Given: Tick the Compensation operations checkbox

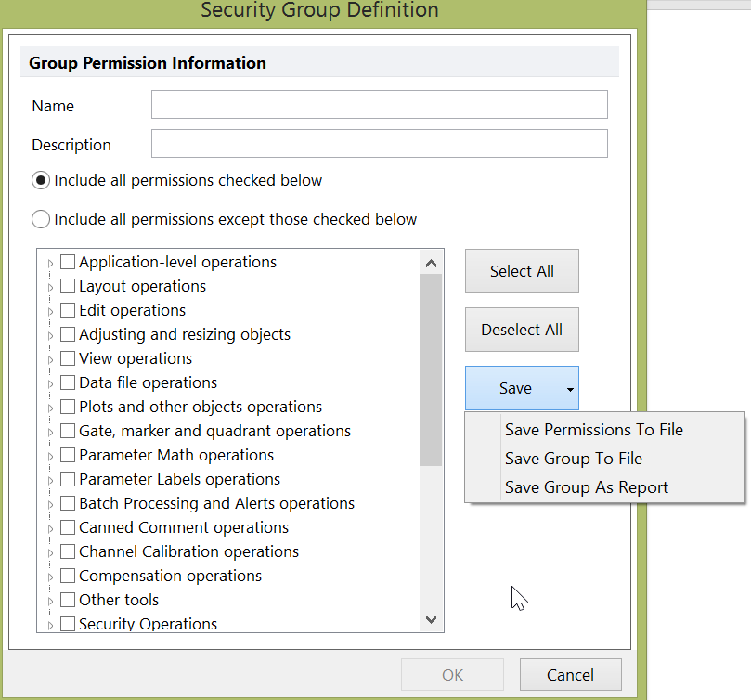Looking at the screenshot, I should pyautogui.click(x=68, y=577).
